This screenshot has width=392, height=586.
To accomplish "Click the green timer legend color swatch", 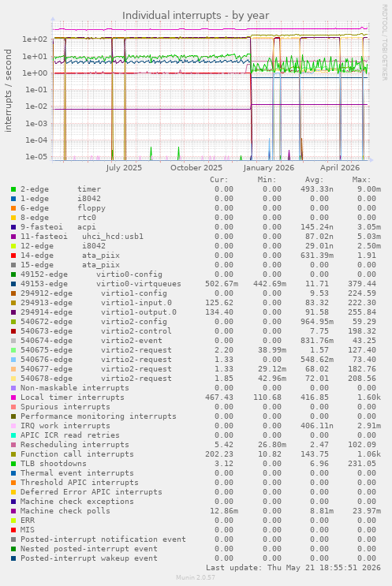I will pyautogui.click(x=13, y=189).
